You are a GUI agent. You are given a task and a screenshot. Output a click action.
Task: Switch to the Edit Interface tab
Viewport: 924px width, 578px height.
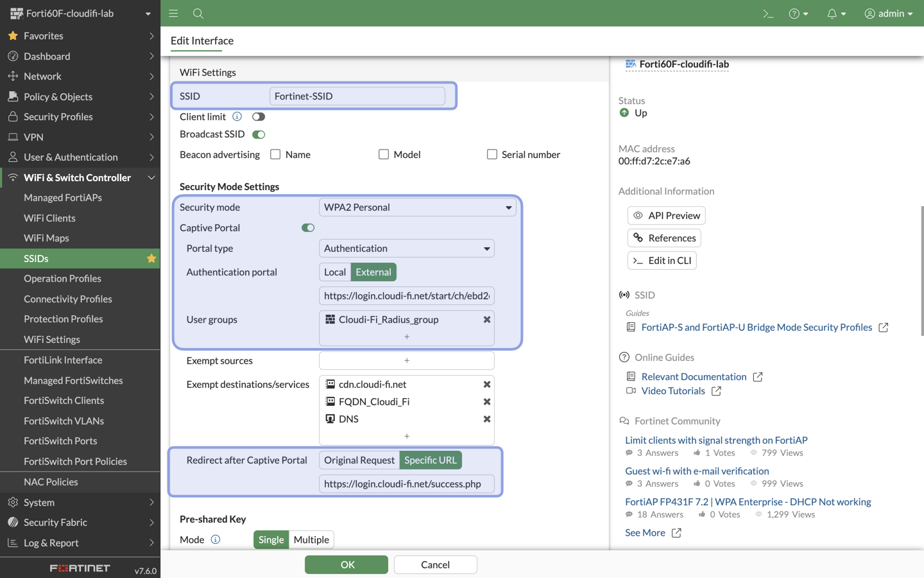point(201,40)
